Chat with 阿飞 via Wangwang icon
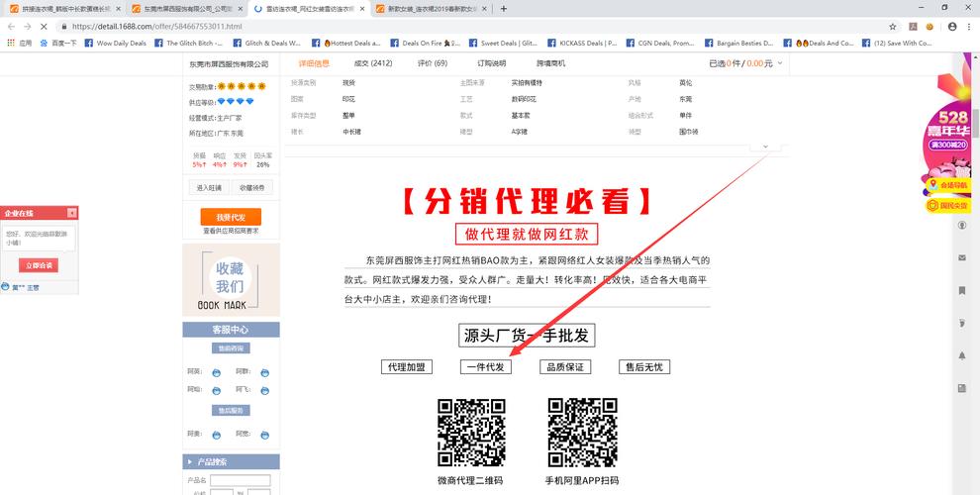This screenshot has width=980, height=495. point(265,391)
